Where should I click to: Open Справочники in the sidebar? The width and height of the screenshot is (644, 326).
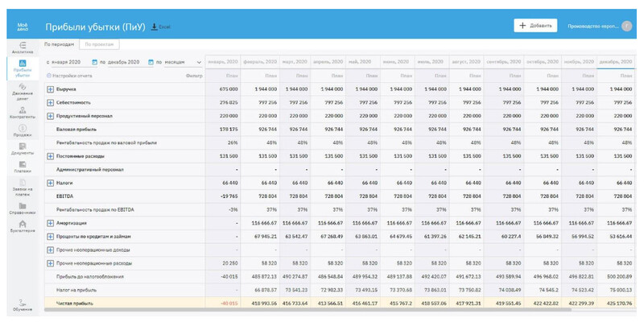coord(23,208)
